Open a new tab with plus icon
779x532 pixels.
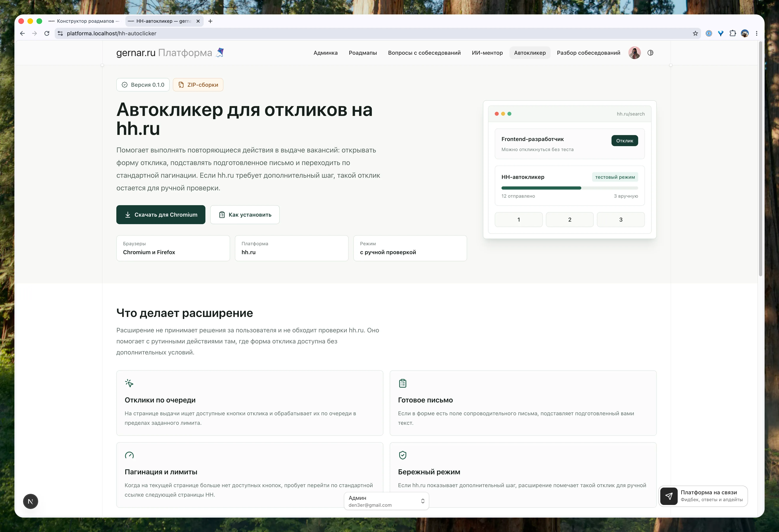point(210,21)
